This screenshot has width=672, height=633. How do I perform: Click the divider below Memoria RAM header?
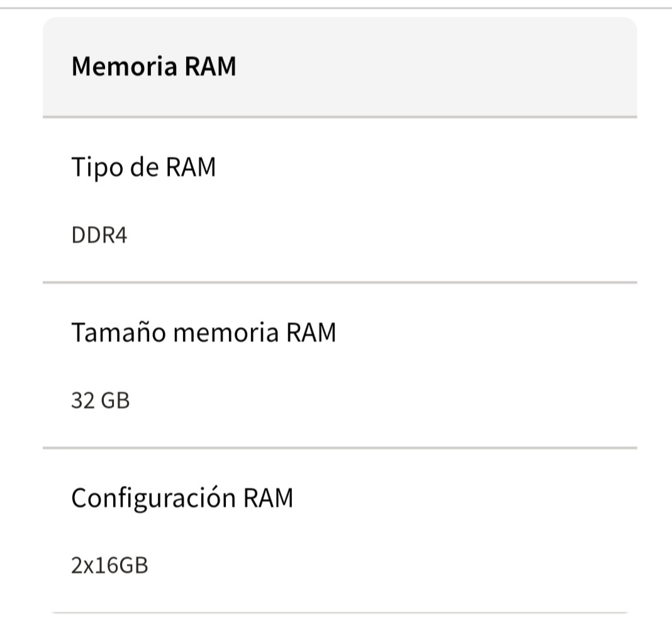click(340, 117)
